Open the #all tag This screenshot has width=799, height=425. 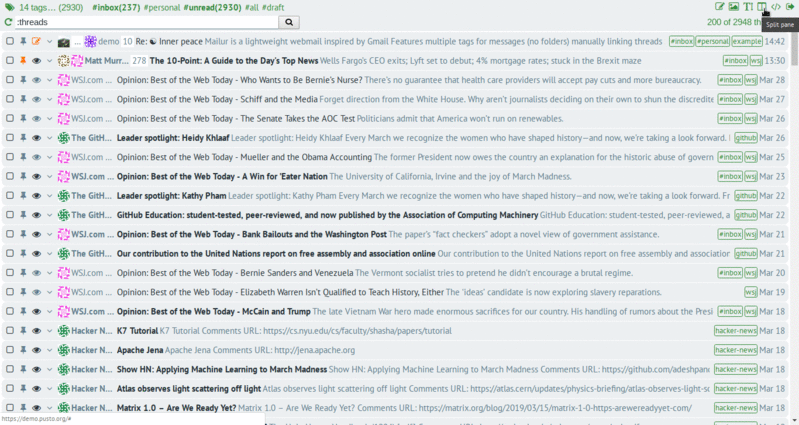click(x=252, y=8)
